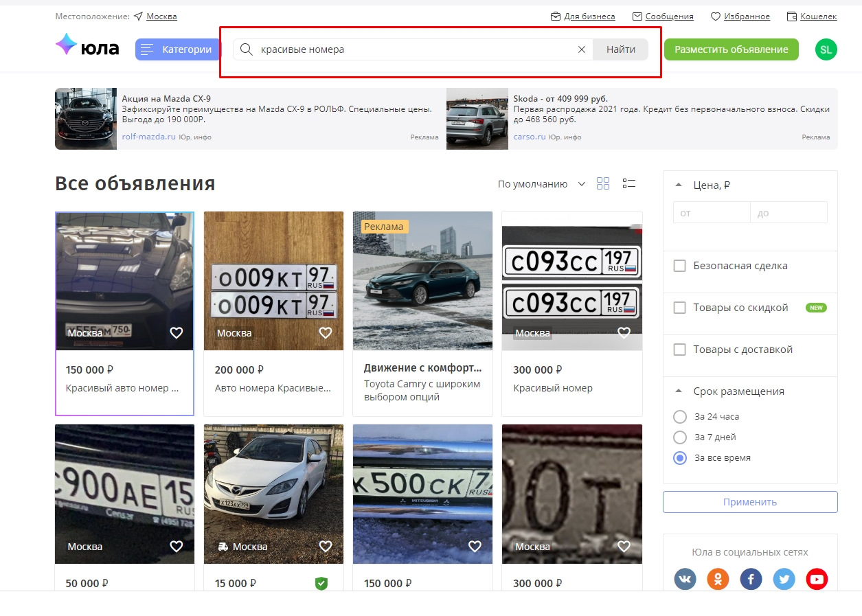
Task: Open the с093сс license plate listing image
Action: pyautogui.click(x=571, y=281)
